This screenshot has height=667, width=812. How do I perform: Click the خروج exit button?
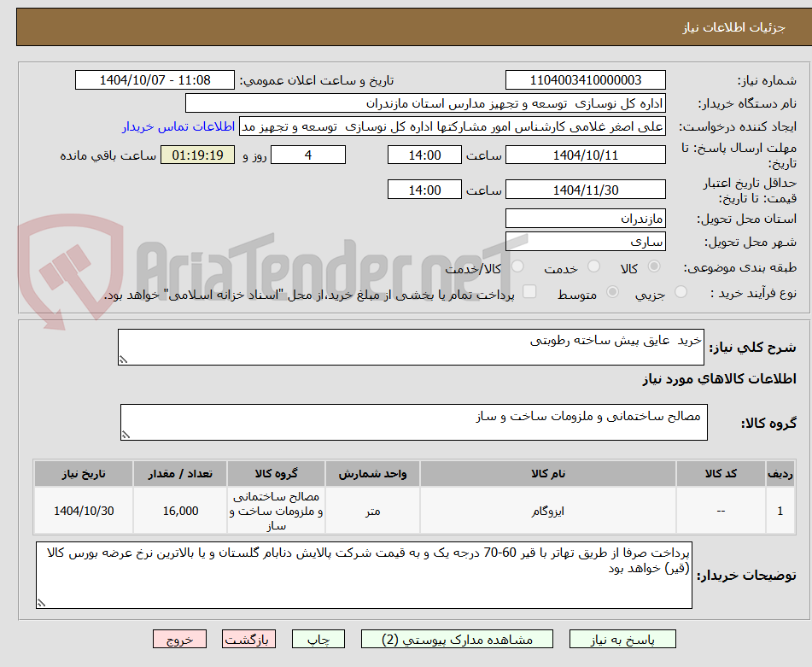pos(179,639)
